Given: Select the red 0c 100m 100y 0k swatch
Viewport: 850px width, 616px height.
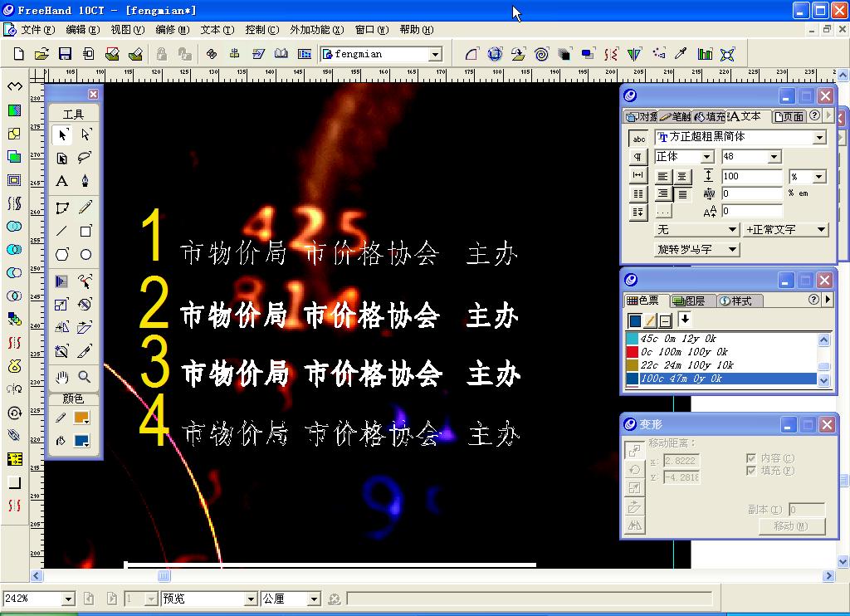Looking at the screenshot, I should point(721,352).
